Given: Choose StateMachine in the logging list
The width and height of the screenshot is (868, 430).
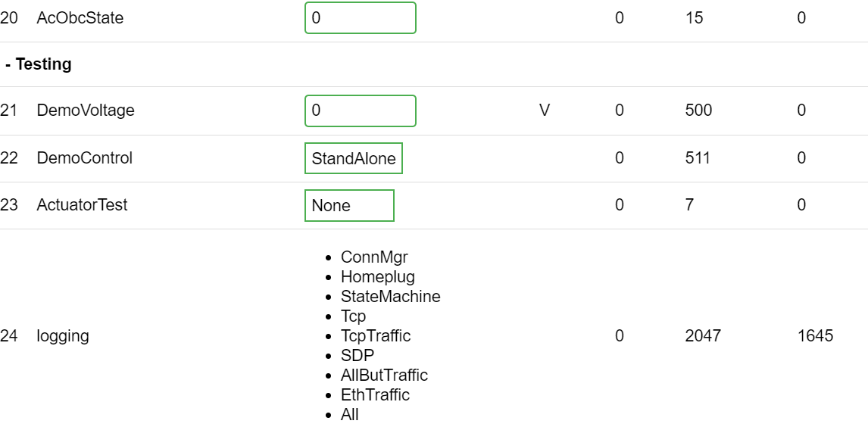Looking at the screenshot, I should pyautogui.click(x=390, y=297).
